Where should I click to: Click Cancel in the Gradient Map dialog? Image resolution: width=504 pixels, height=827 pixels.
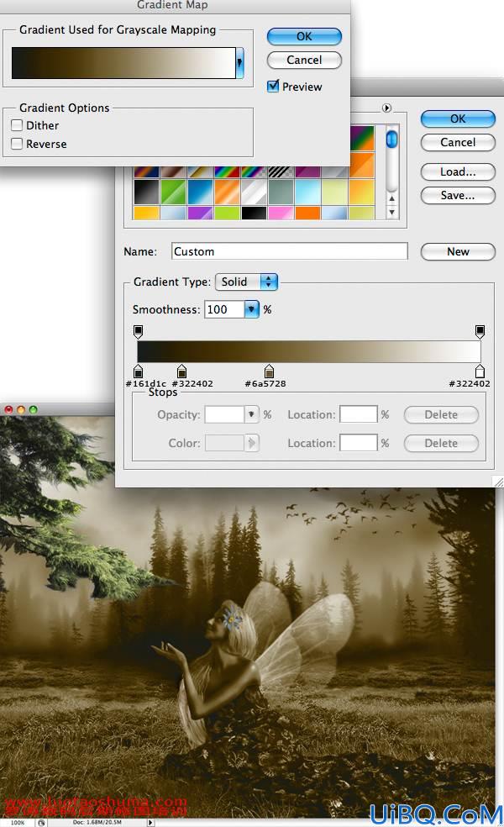click(x=304, y=60)
